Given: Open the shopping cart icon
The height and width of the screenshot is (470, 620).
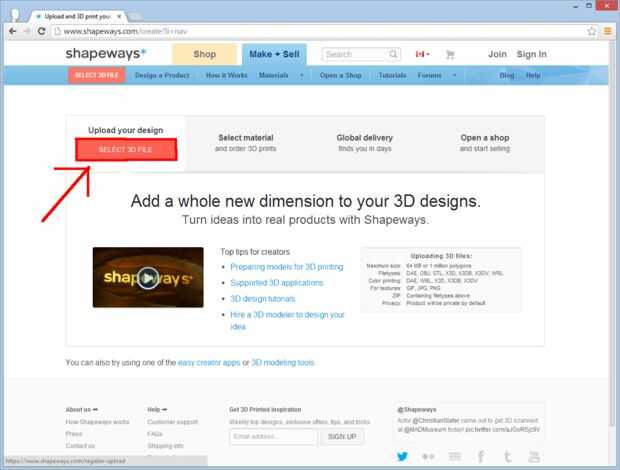Looking at the screenshot, I should coord(450,54).
